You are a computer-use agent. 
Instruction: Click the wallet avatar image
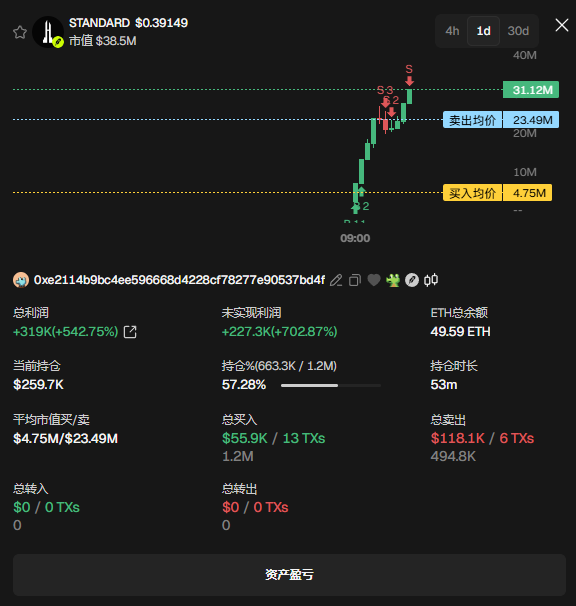[21, 280]
